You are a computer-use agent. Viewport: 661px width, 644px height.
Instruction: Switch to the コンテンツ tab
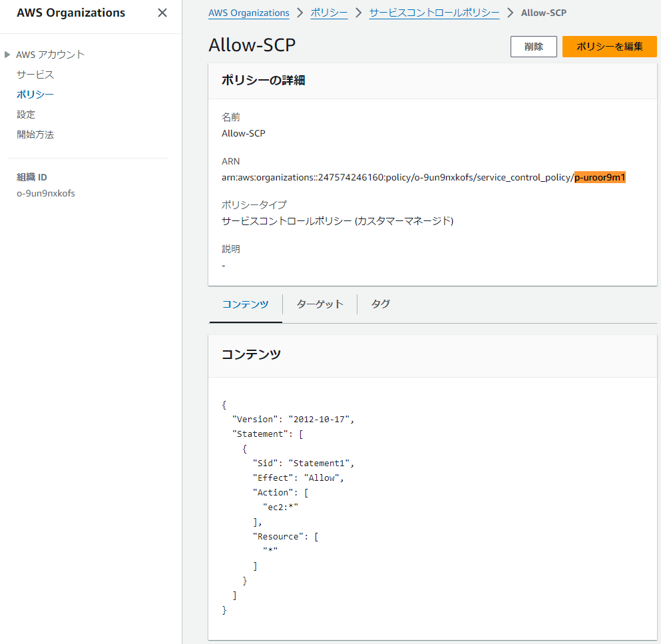246,304
